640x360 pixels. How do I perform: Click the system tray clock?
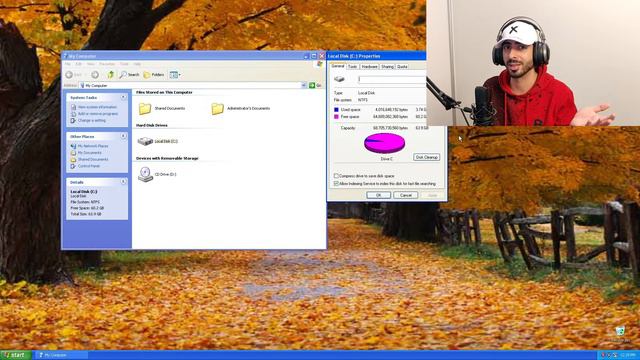tap(631, 356)
